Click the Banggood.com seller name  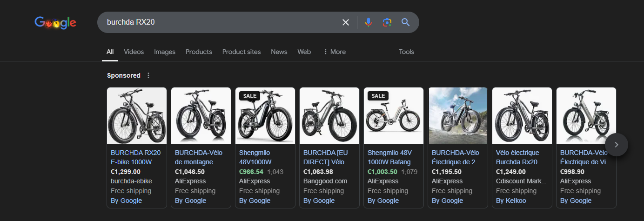click(325, 181)
